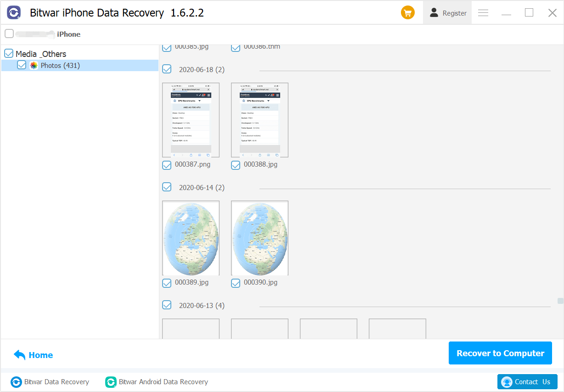Minimize the Bitwar window
This screenshot has height=392, width=564.
[x=506, y=14]
